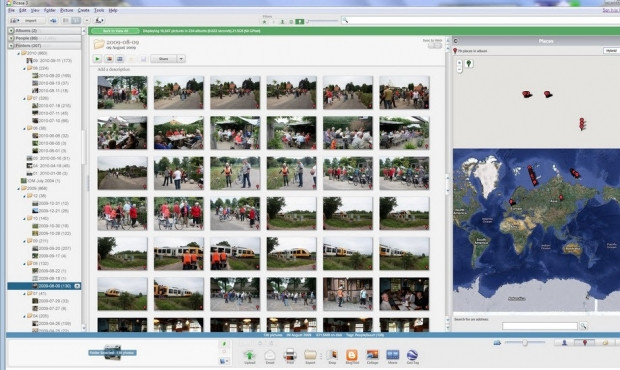
Task: Open the Create menu
Action: coord(83,10)
